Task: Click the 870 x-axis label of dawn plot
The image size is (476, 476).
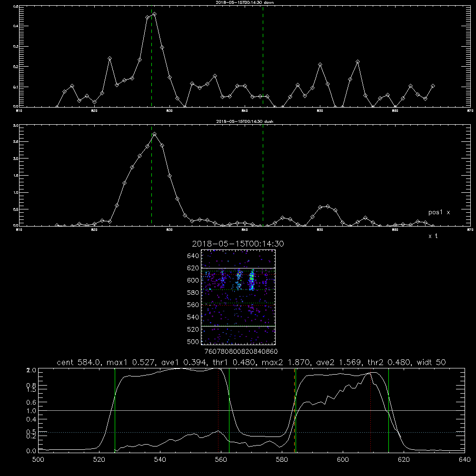Action: 470,111
